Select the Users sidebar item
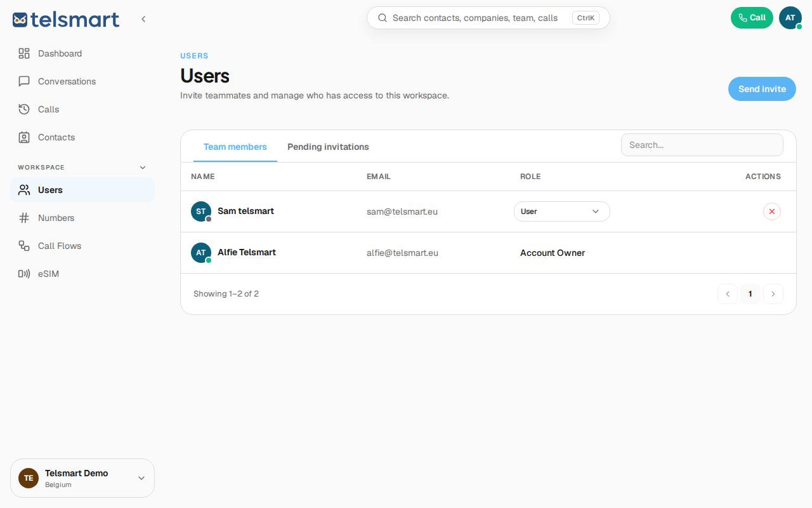812x508 pixels. [82, 190]
